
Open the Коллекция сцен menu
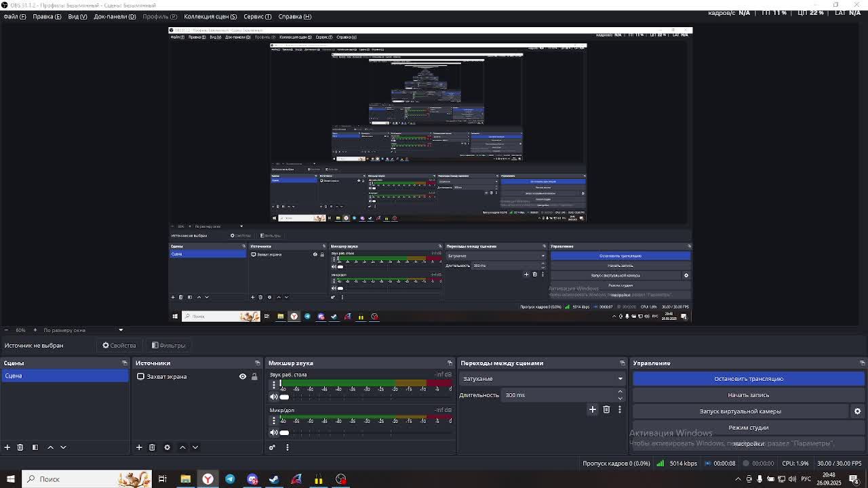(x=210, y=16)
